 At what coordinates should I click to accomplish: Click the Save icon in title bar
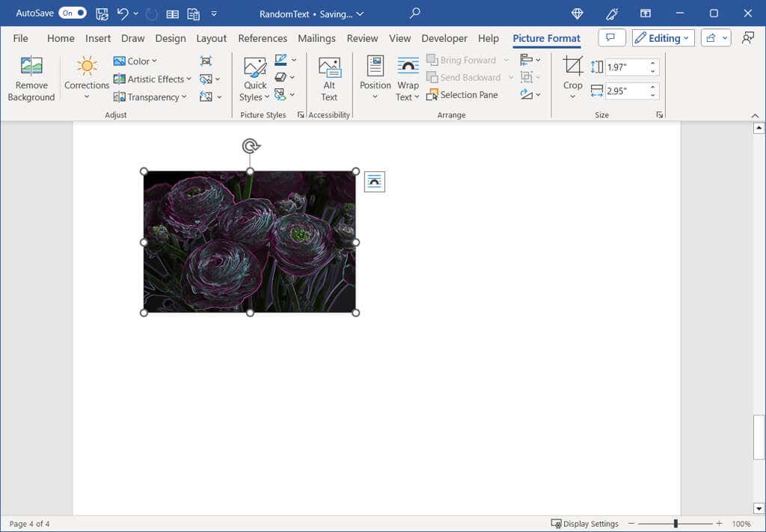pos(102,13)
